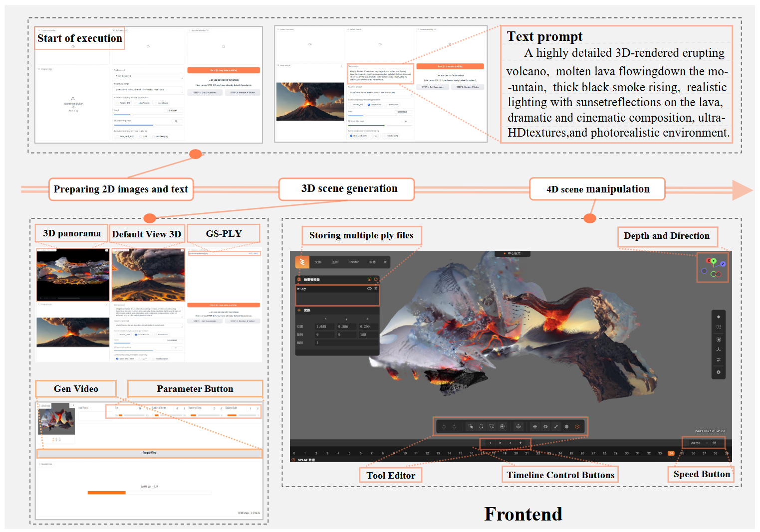Image resolution: width=760 pixels, height=532 pixels.
Task: Select the Undo icon in the SuperSplat toolbar
Action: click(x=444, y=427)
